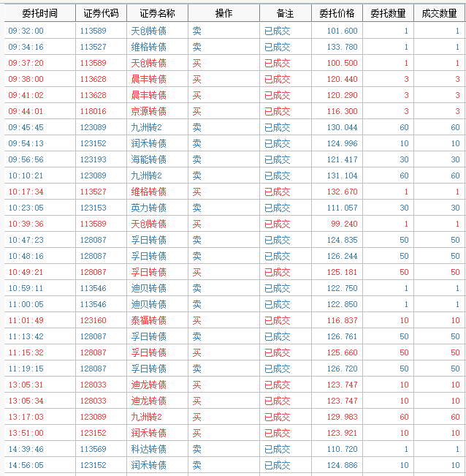This screenshot has width=466, height=476.
Task: Click price 124.886 in 14:56:05 row
Action: tap(342, 465)
